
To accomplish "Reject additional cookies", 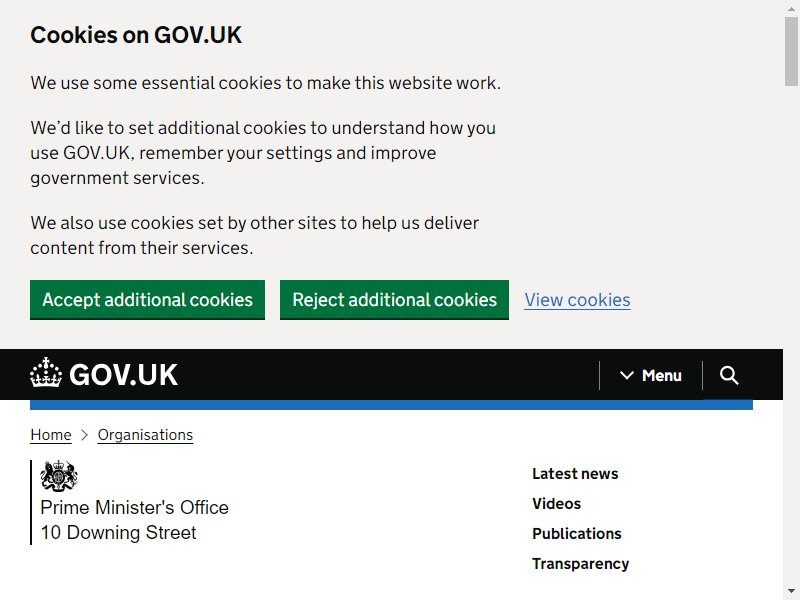I will click(394, 300).
